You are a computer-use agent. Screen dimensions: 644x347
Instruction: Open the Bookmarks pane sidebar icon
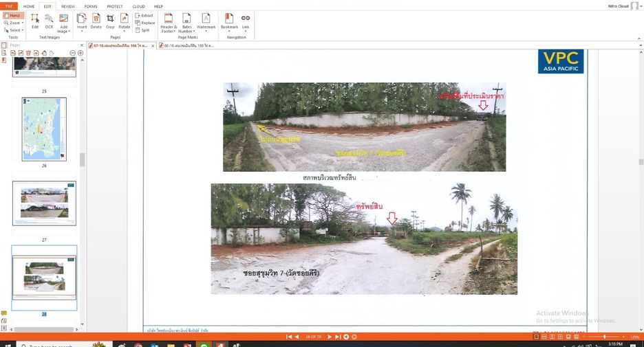coord(3,60)
